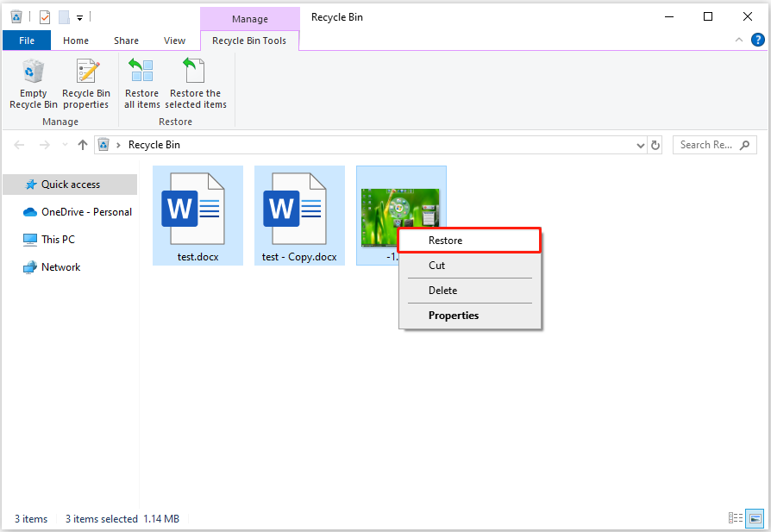This screenshot has height=532, width=771.
Task: Select the test - Copy.docx file
Action: [299, 216]
